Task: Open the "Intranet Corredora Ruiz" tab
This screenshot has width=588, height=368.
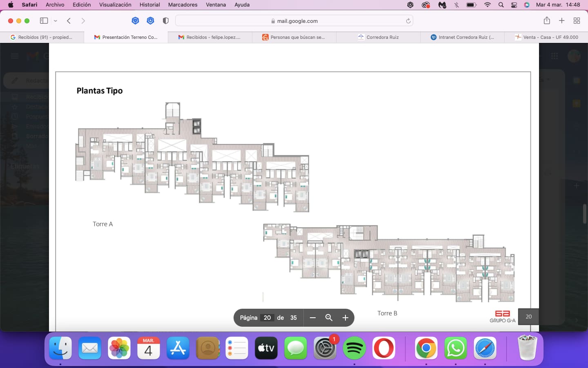Action: [x=462, y=37]
